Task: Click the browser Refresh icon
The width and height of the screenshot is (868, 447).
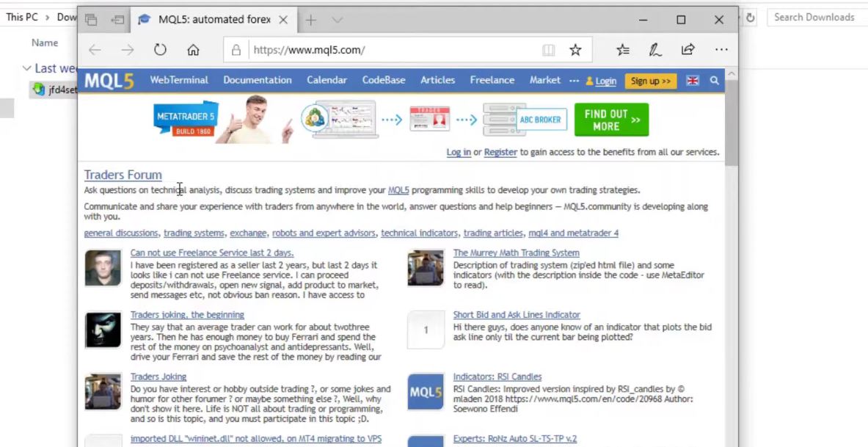Action: [160, 50]
